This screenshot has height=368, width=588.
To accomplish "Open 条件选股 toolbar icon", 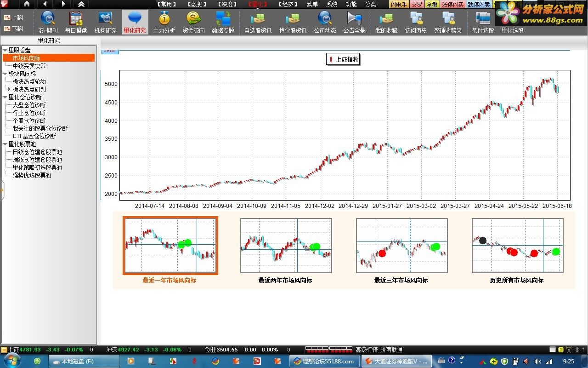I will coord(483,22).
